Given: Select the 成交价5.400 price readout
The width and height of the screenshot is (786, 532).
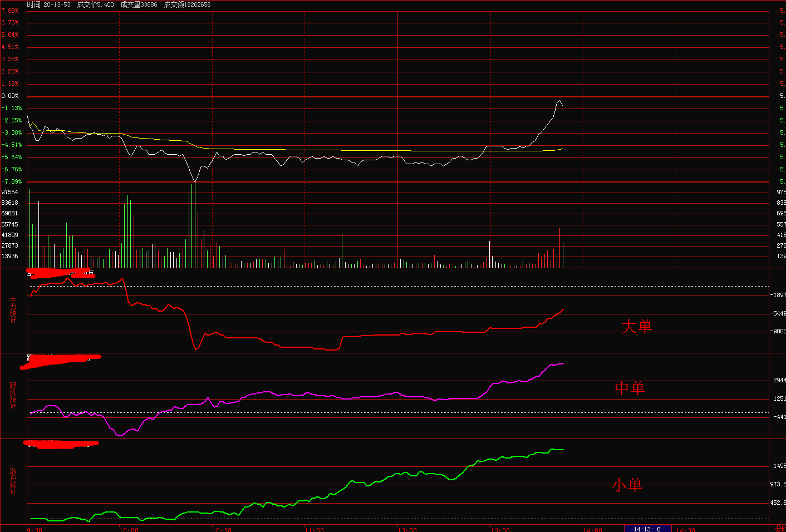Looking at the screenshot, I should click(x=95, y=4).
